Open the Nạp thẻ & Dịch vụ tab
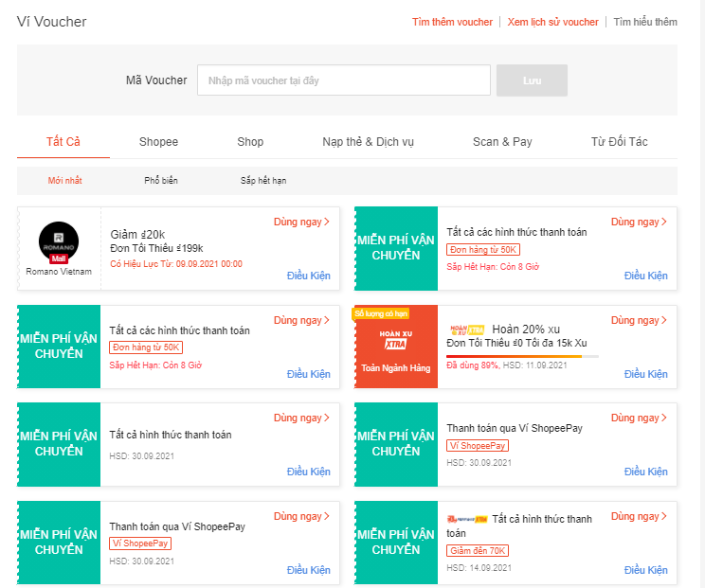 point(368,142)
